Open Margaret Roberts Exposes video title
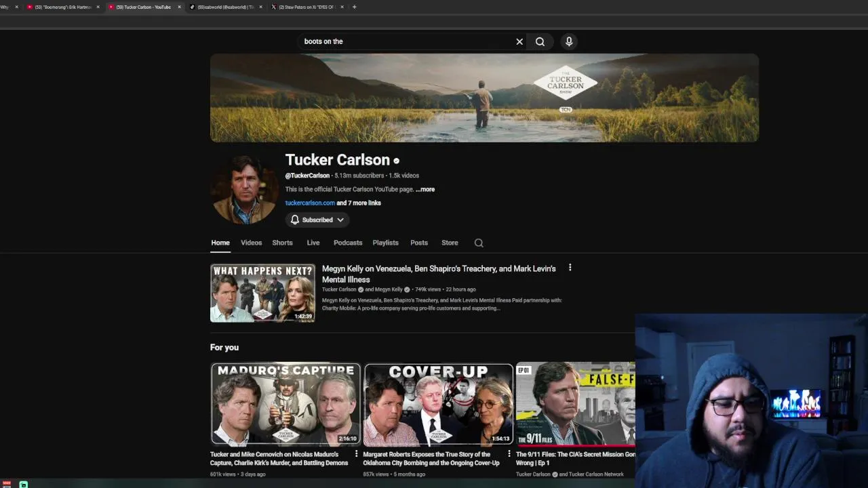Image resolution: width=868 pixels, height=488 pixels. point(431,459)
